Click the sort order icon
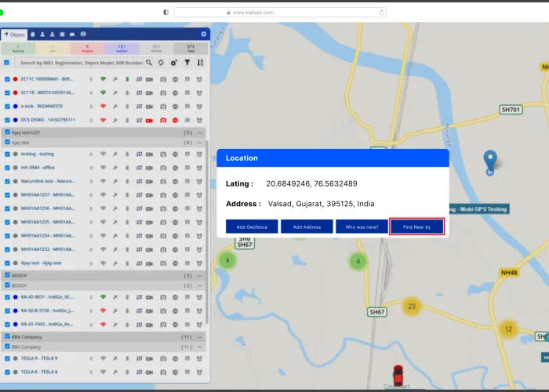 [201, 62]
